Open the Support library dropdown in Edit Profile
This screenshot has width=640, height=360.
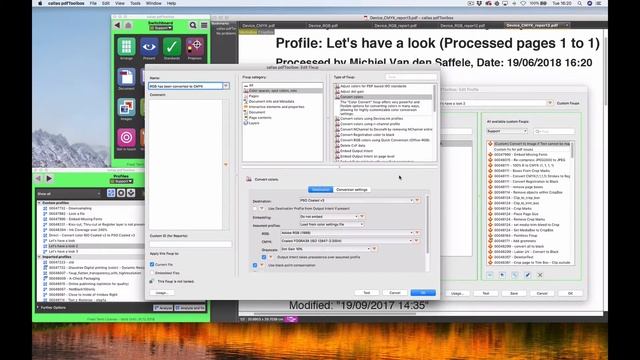coord(507,131)
